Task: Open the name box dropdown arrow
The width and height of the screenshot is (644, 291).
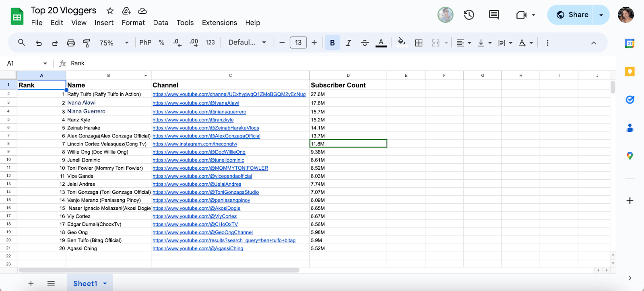Action: coord(45,64)
